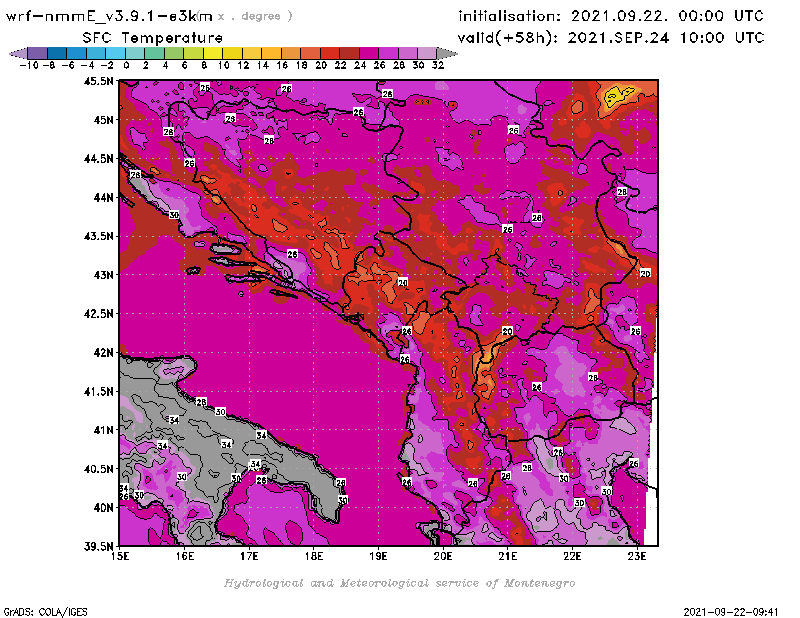
Task: Click the '0' value under the color legend
Action: coord(126,66)
